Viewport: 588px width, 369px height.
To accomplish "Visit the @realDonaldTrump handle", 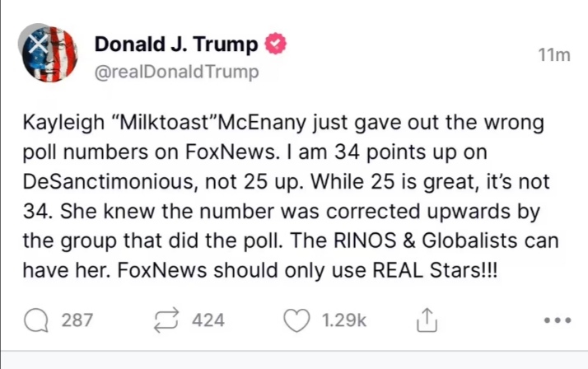I will (x=177, y=72).
